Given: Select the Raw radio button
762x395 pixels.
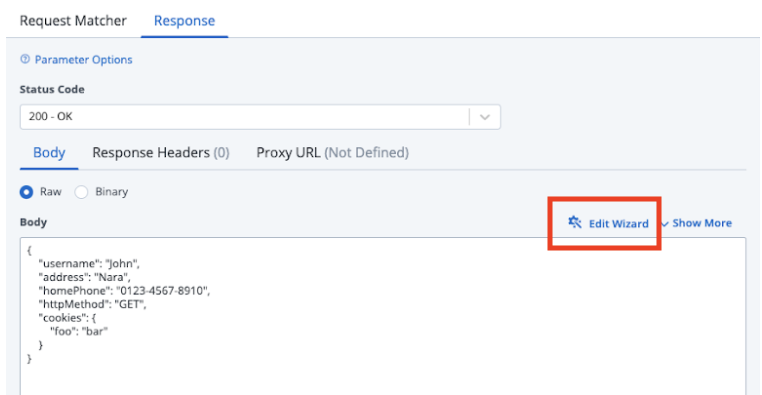Looking at the screenshot, I should (x=26, y=192).
